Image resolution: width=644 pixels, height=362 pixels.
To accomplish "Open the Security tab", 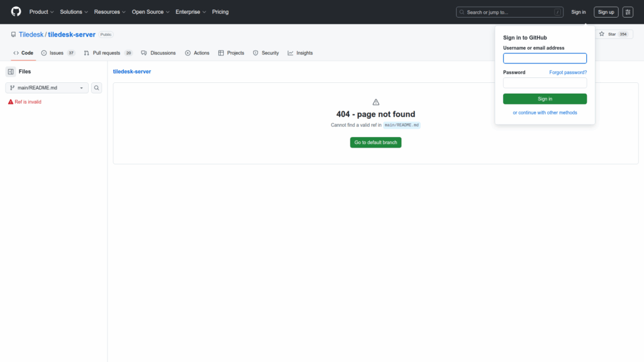I will pyautogui.click(x=266, y=53).
